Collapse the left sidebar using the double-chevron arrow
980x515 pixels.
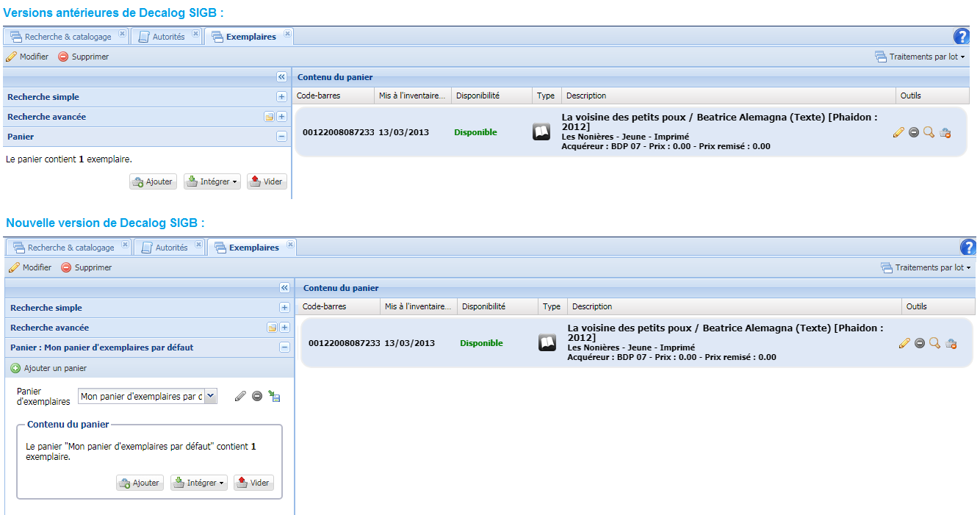[284, 288]
